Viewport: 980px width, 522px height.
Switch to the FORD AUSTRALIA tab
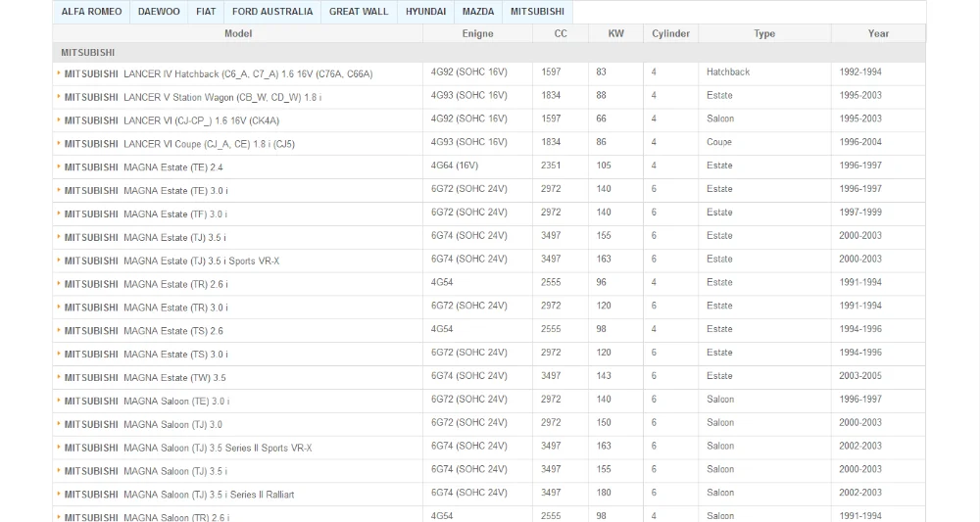tap(272, 12)
